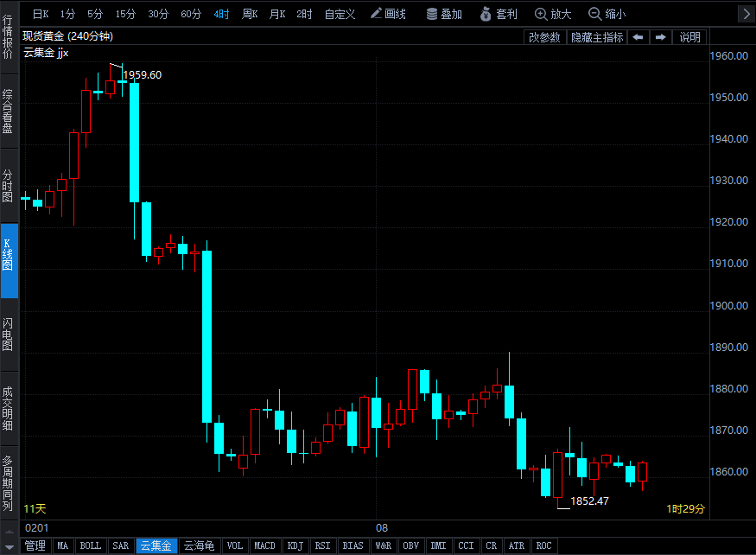The image size is (756, 555).
Task: Click the 1852.47 low price label
Action: (589, 501)
